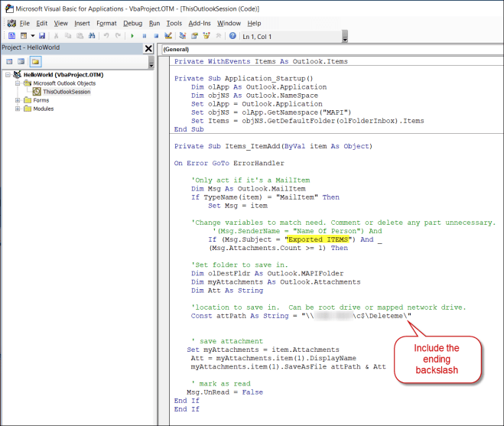Open the Insert menu
Screen dimensions: 504x426
[82, 23]
